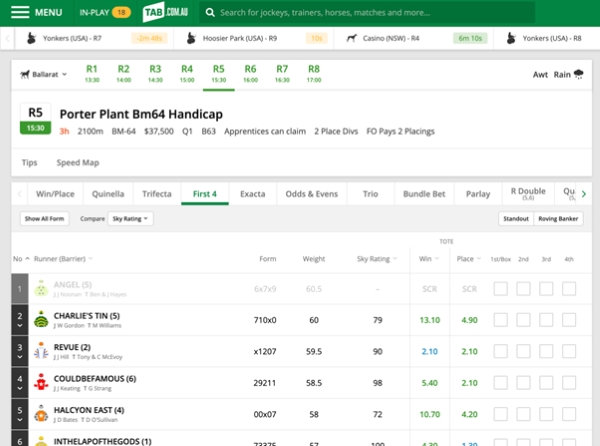Click Halcyon East jockey silks icon
This screenshot has height=446, width=600.
(x=41, y=414)
